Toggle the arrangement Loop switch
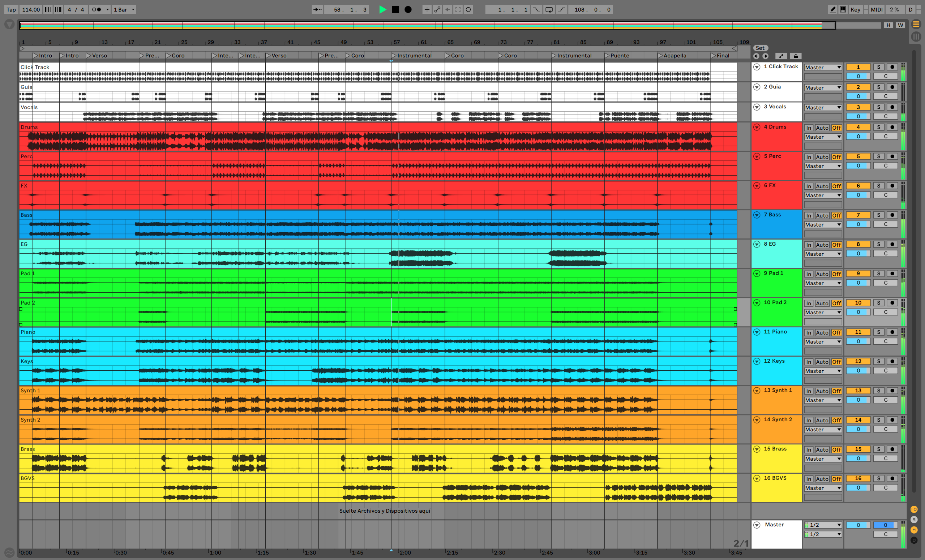 (x=549, y=10)
